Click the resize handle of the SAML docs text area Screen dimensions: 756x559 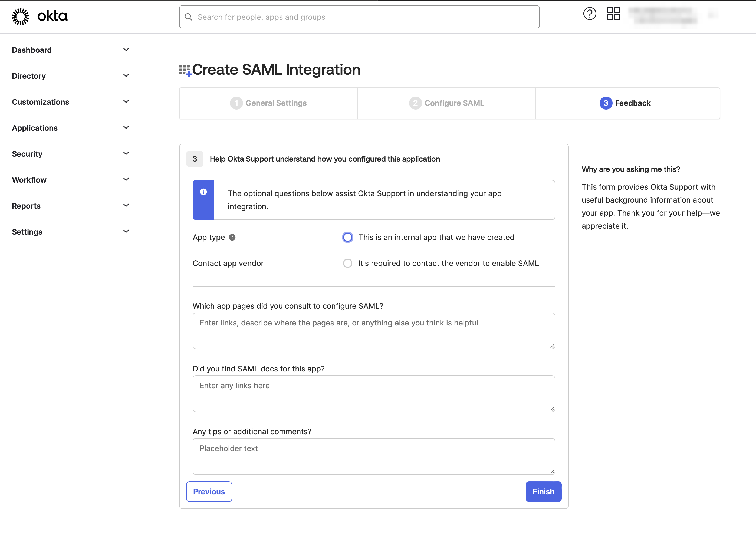(552, 409)
